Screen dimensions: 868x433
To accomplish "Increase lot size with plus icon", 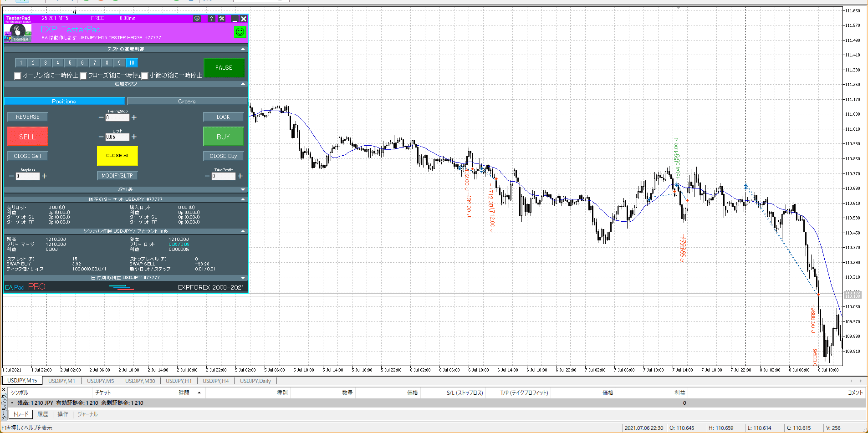I will click(134, 137).
